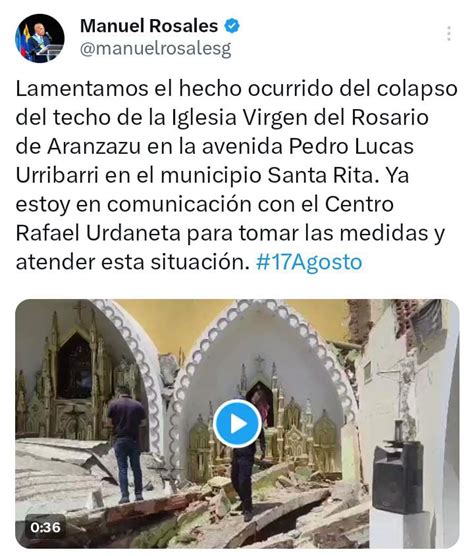This screenshot has height=556, width=474.
Task: Click the 0:36 video duration badge
Action: (x=45, y=528)
